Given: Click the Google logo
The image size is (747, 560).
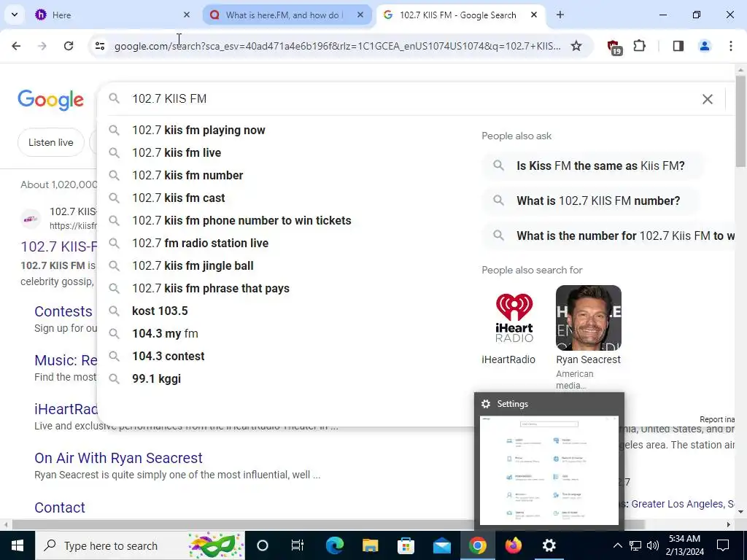Looking at the screenshot, I should pos(50,99).
